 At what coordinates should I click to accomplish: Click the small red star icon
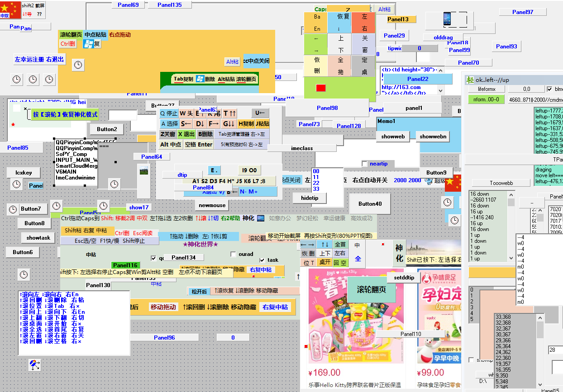pyautogui.click(x=13, y=124)
